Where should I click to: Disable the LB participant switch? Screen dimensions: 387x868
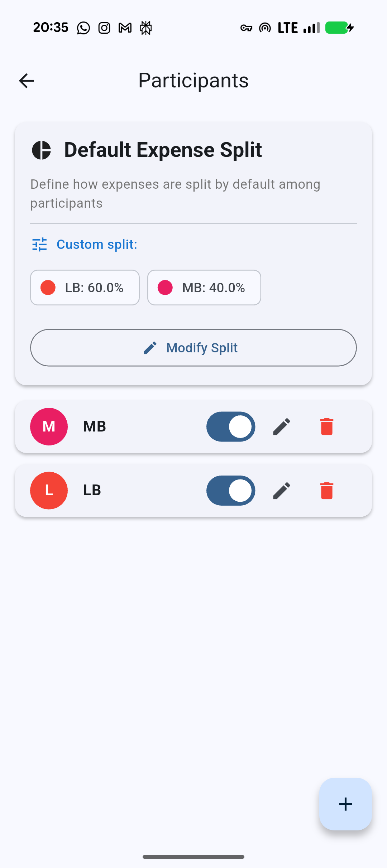[231, 491]
